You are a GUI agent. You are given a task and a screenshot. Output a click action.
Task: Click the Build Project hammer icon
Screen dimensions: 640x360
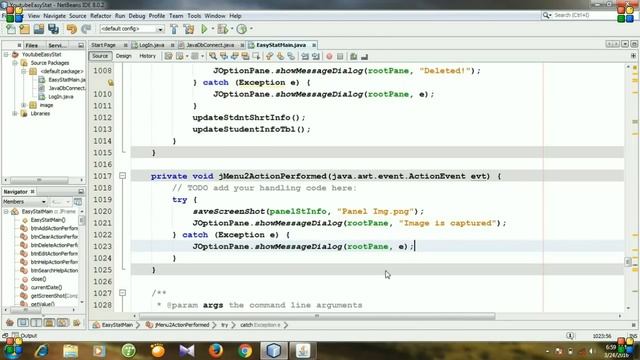(174, 29)
